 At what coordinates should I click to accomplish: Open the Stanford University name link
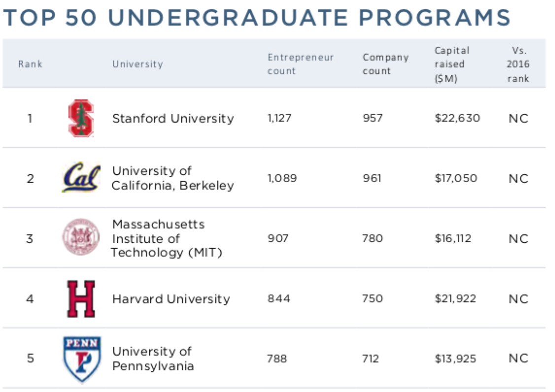click(173, 119)
